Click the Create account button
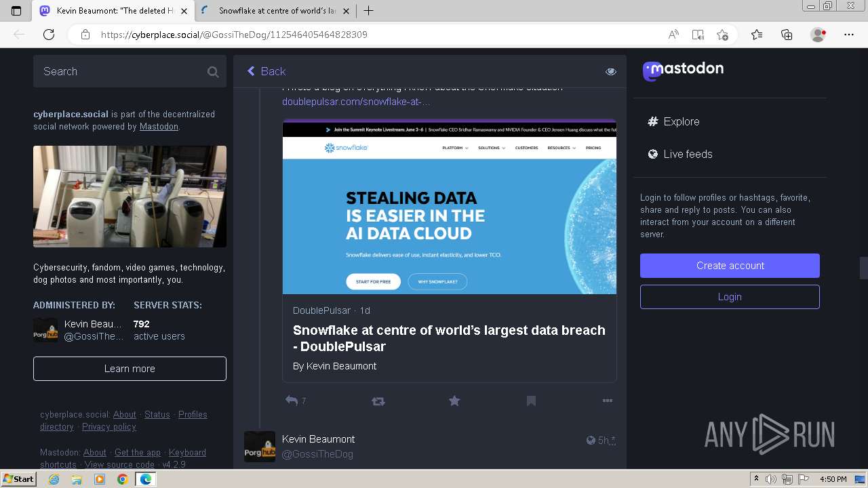 pyautogui.click(x=730, y=266)
